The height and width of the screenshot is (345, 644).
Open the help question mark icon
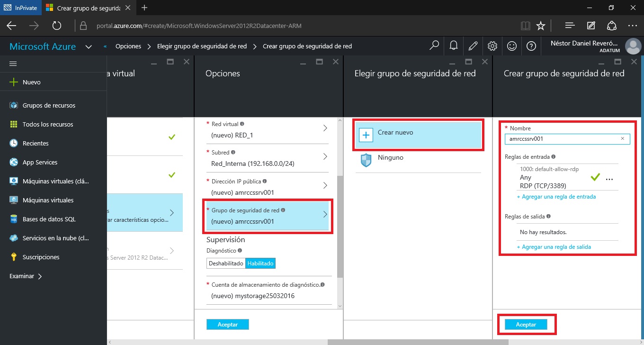tap(531, 46)
